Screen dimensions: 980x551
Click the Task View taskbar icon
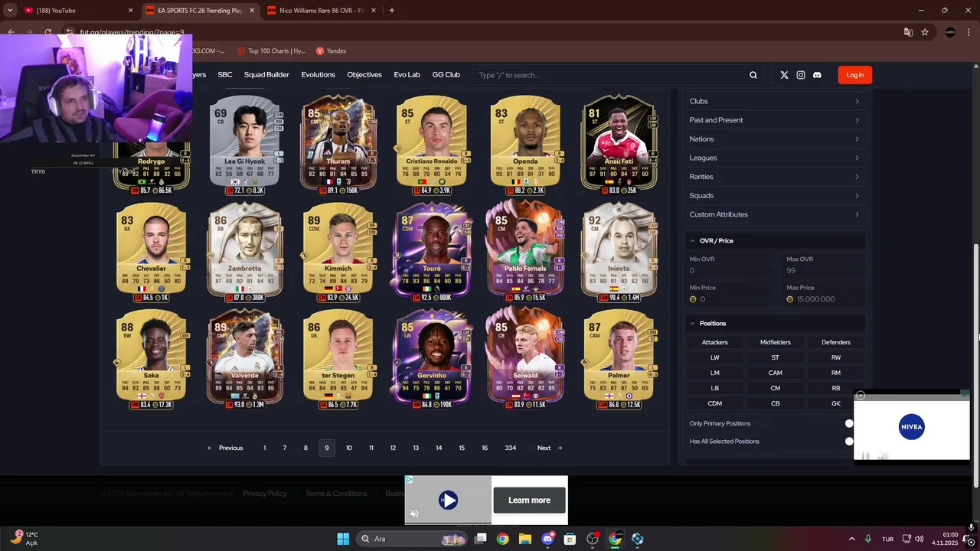point(480,539)
